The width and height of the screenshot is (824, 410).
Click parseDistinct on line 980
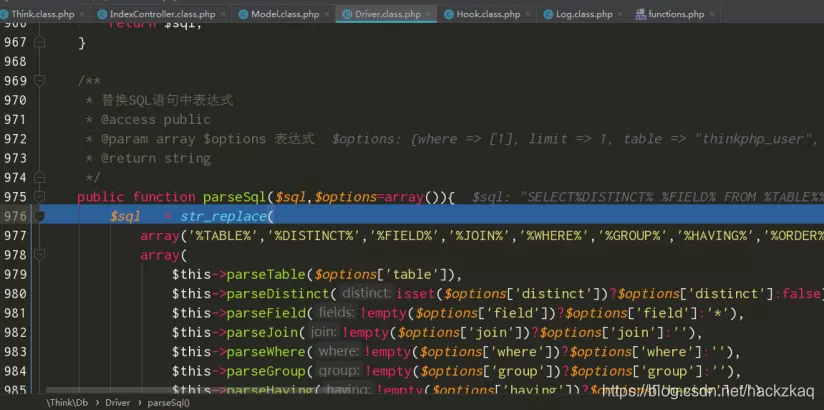tap(277, 294)
